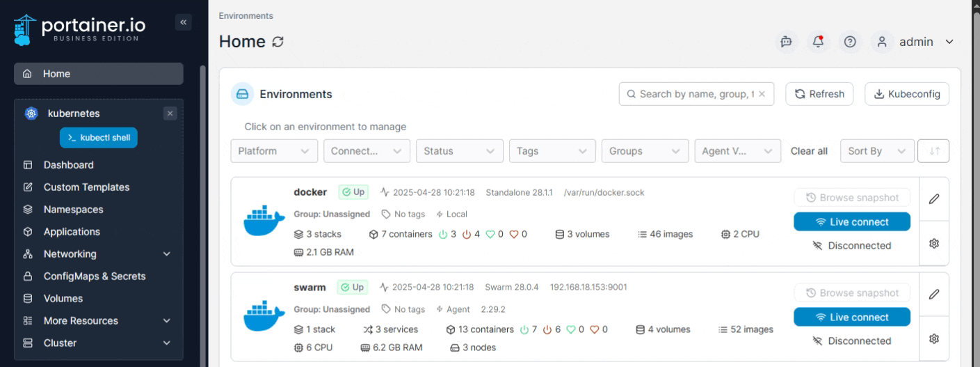Open the help question mark icon
The width and height of the screenshot is (980, 367).
click(x=850, y=42)
